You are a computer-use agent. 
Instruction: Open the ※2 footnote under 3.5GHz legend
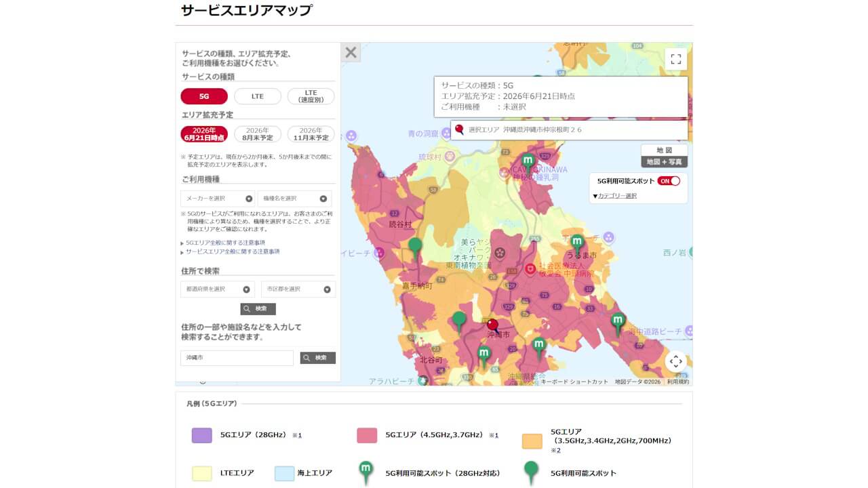click(x=555, y=450)
